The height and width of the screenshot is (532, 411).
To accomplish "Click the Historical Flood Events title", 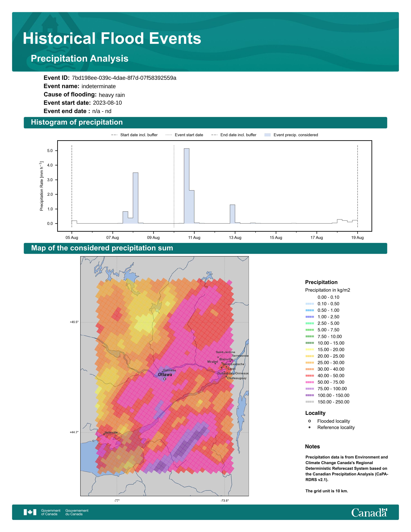I will click(x=112, y=39).
